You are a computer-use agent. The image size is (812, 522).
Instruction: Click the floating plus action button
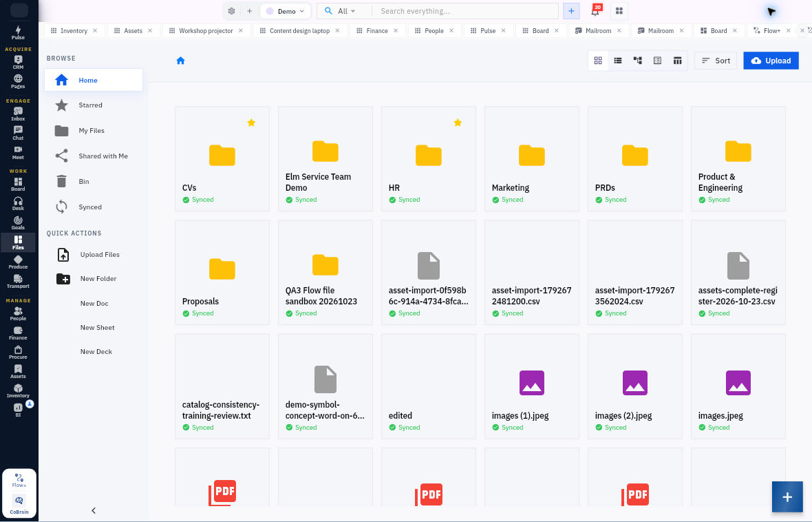point(787,497)
